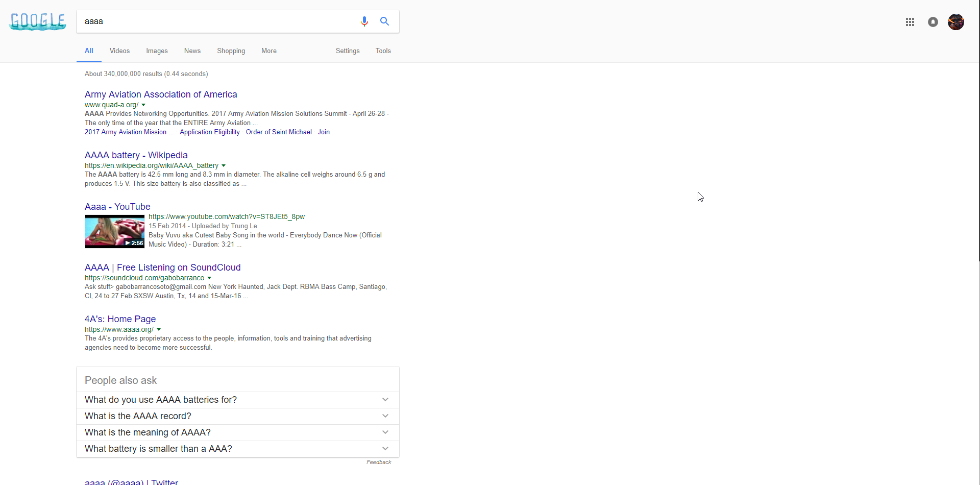Screen dimensions: 980x485
Task: Open the More search categories menu
Action: (x=269, y=51)
